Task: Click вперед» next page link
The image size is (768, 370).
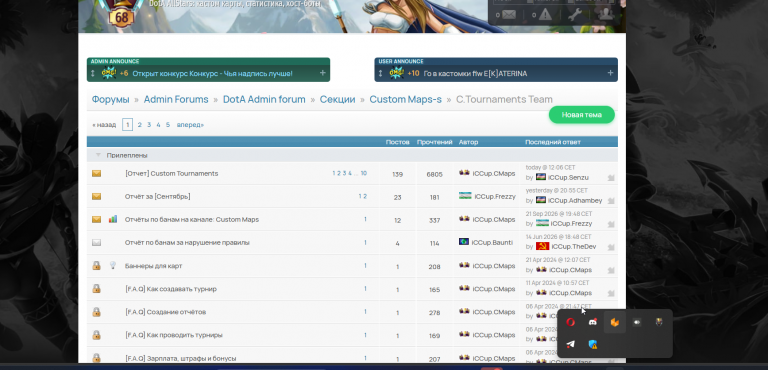Action: coord(190,125)
